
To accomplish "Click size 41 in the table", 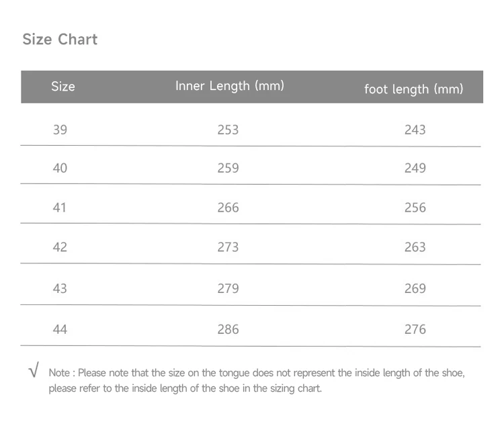I will tap(59, 208).
